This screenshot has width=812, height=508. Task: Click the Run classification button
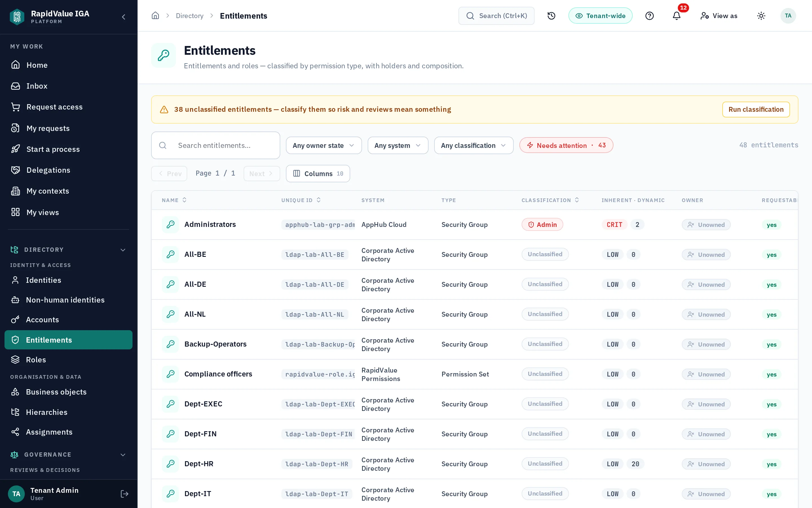pyautogui.click(x=756, y=110)
